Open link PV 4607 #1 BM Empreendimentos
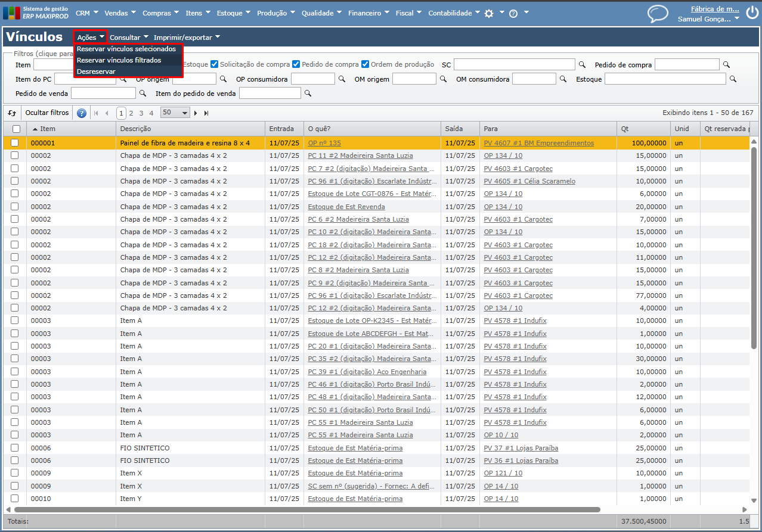Screen dimensions: 762x532 click(x=538, y=143)
